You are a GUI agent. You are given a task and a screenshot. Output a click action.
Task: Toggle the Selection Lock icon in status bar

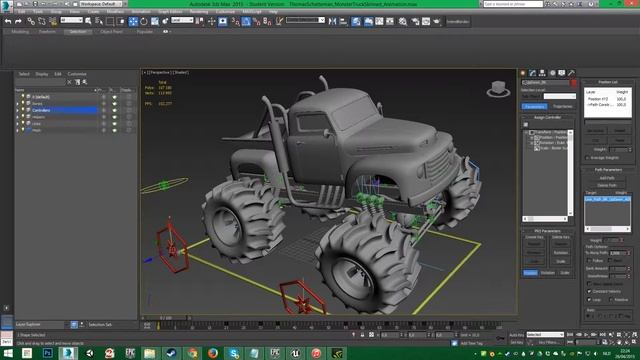(362, 335)
